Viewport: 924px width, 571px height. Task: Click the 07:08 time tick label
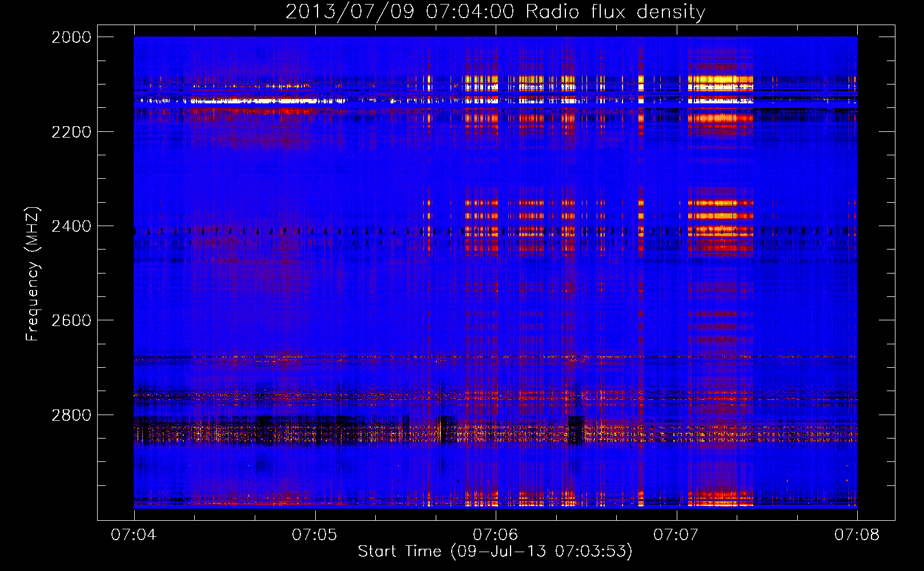pyautogui.click(x=857, y=534)
